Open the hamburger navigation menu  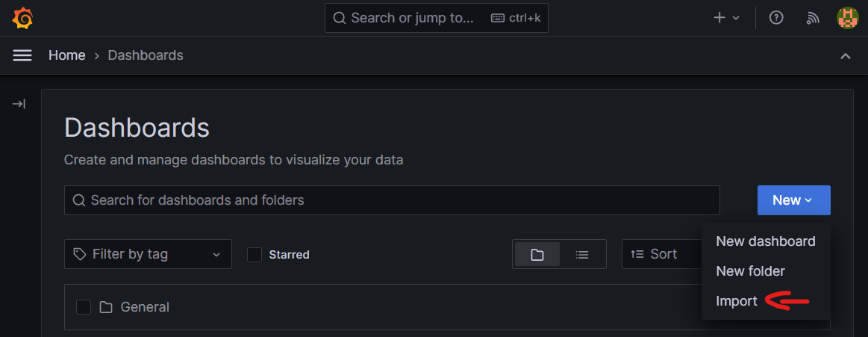tap(22, 55)
